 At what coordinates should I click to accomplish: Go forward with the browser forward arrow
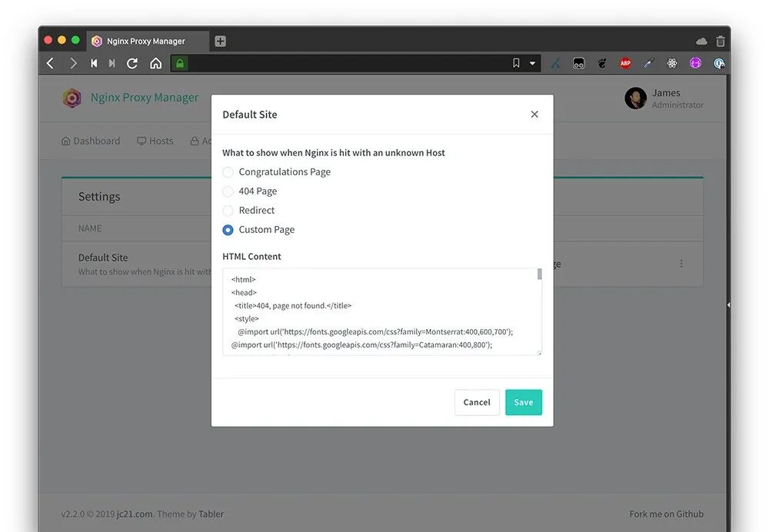[73, 63]
